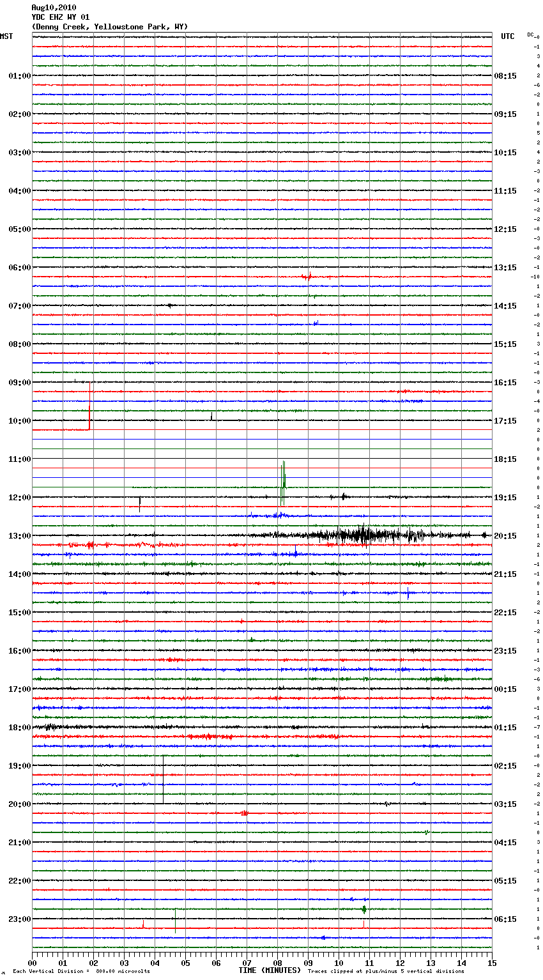Click the green burst on the 22:45 trace
543x980 pixels.
[x=364, y=909]
